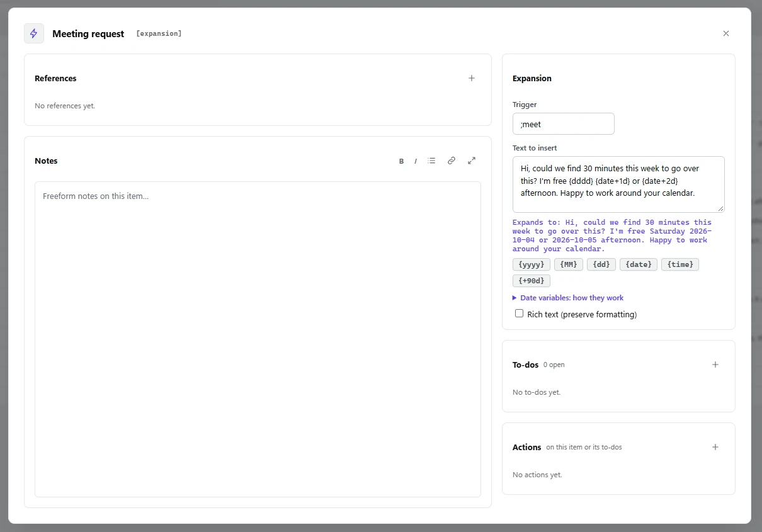Apply bold formatting in Notes
Screen dimensions: 762x532
click(401, 161)
